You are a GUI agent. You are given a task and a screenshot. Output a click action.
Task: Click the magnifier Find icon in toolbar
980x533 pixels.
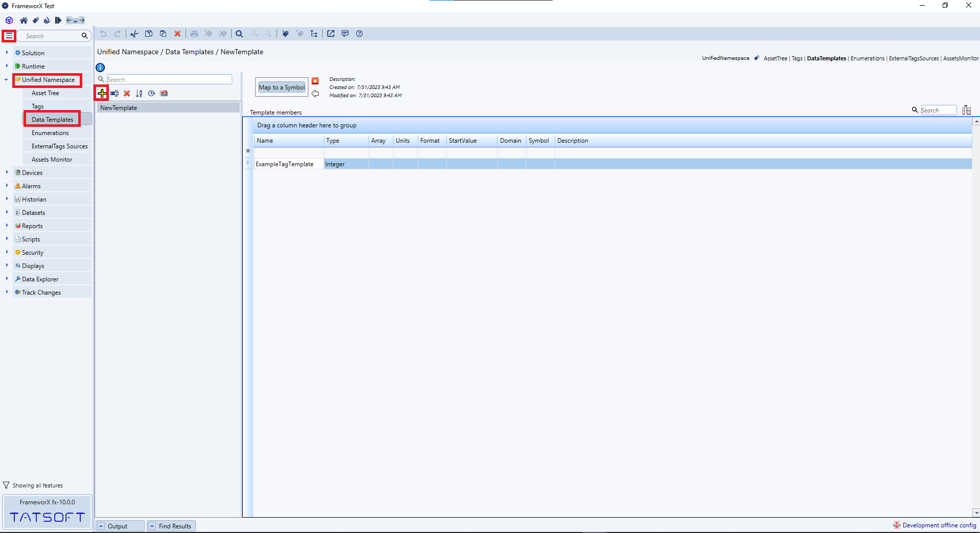[x=239, y=34]
